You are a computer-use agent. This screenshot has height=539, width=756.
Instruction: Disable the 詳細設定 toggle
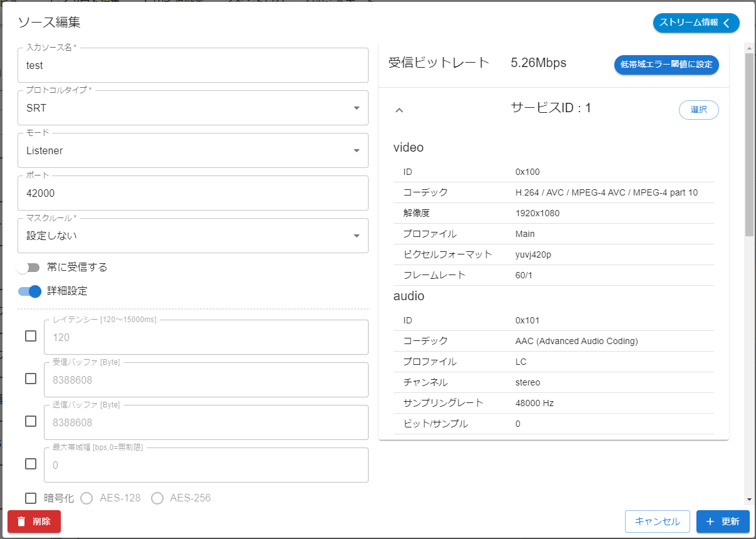[28, 291]
